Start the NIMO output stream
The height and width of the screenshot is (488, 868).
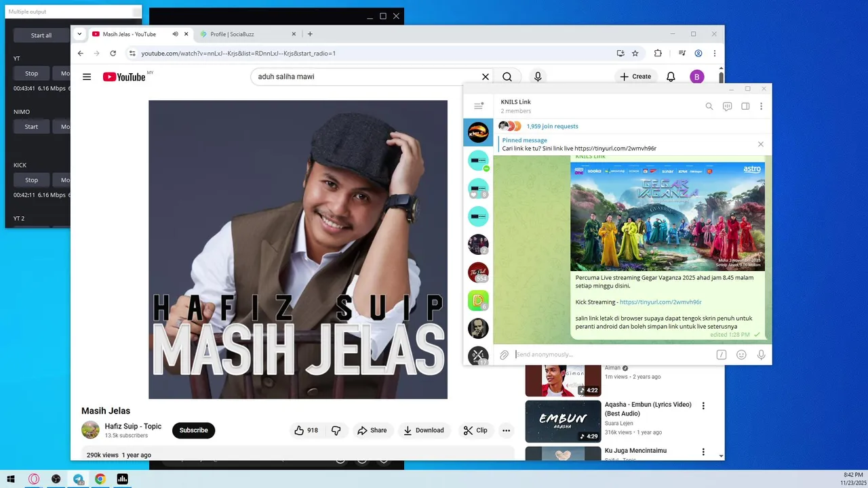point(32,127)
